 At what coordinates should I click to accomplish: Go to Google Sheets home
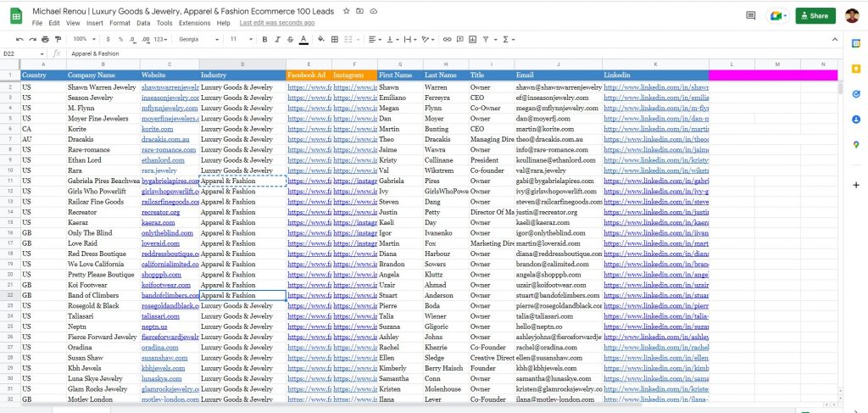pos(16,16)
